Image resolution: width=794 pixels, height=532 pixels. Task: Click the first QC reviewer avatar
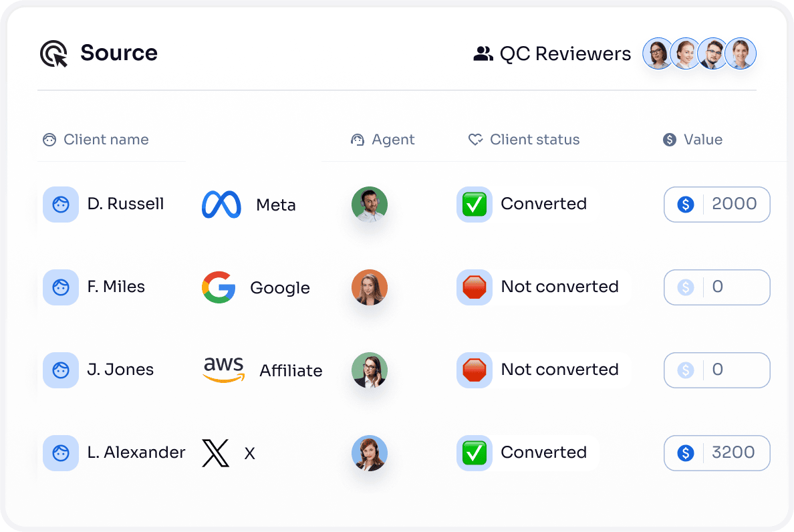point(658,53)
